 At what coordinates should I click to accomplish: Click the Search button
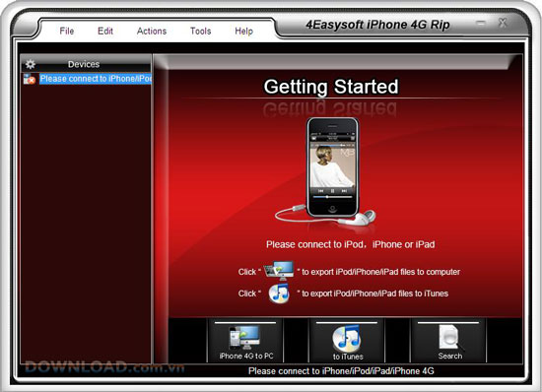[448, 341]
